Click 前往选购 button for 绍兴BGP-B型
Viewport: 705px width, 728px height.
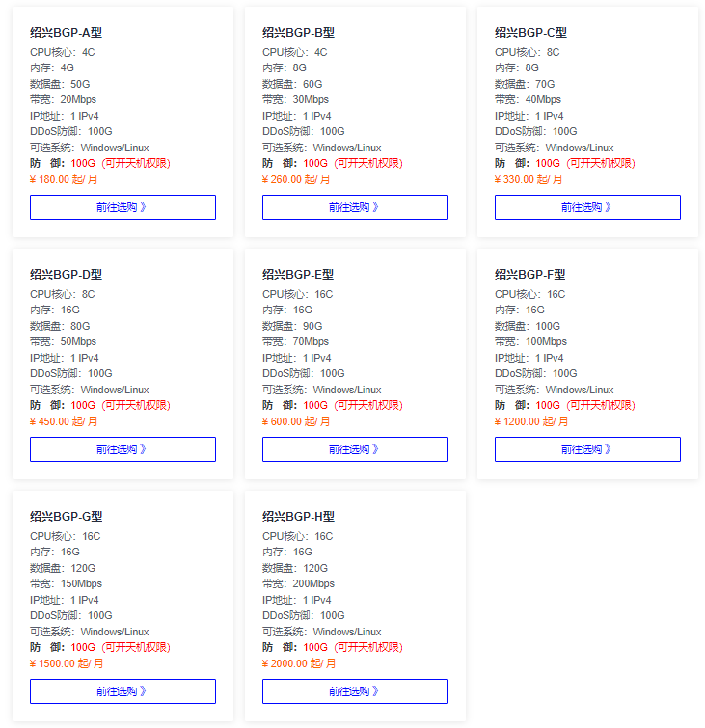pyautogui.click(x=355, y=207)
